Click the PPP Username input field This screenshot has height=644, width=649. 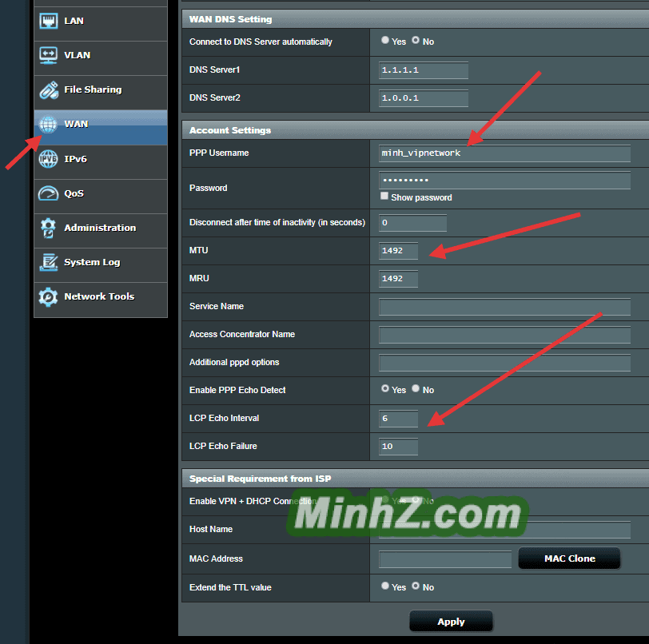tap(504, 153)
